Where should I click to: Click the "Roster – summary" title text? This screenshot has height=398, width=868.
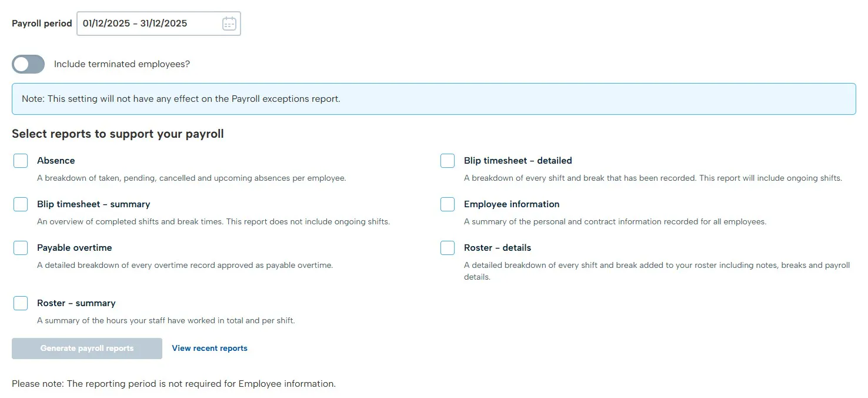(76, 303)
